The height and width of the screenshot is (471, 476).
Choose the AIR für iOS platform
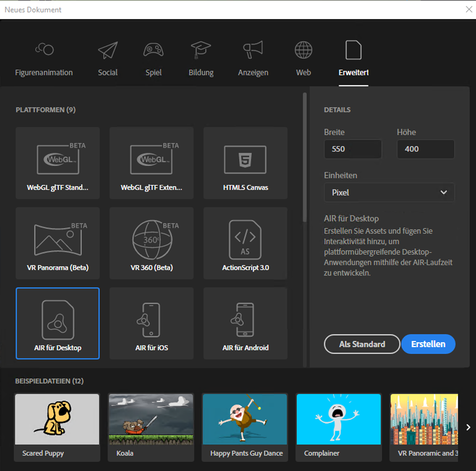[151, 323]
